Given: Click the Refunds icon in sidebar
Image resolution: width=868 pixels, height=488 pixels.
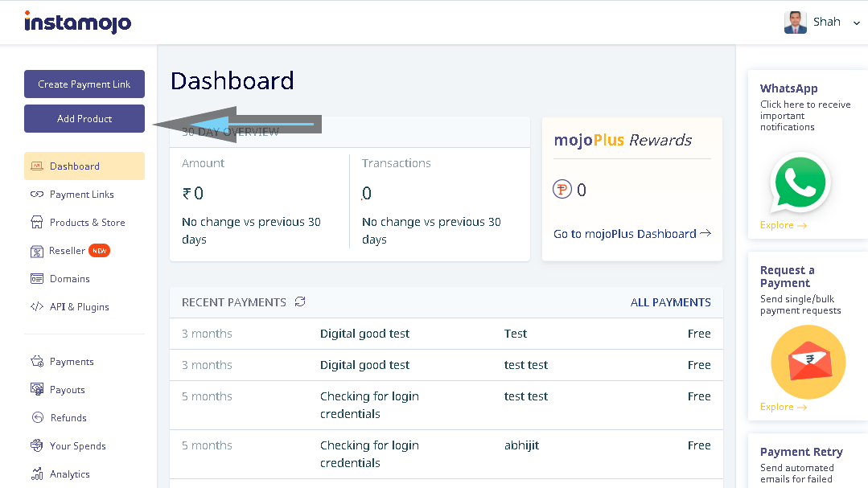Looking at the screenshot, I should pos(37,418).
